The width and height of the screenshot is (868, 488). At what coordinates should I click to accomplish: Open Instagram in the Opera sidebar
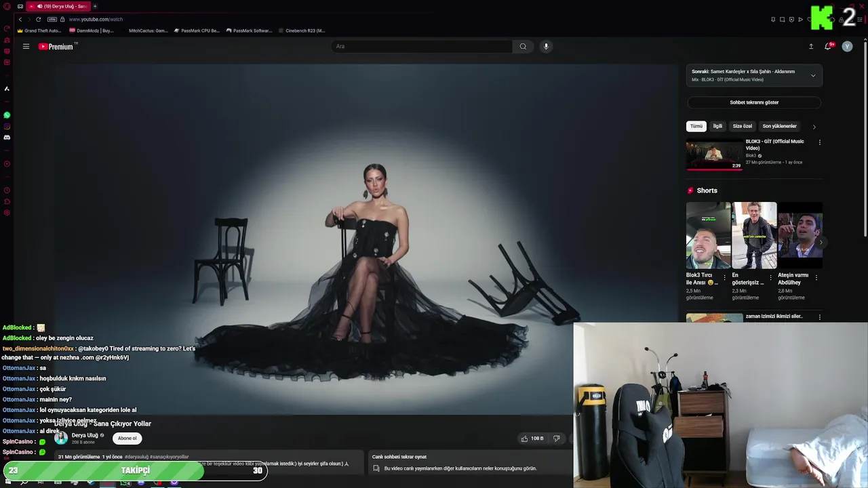point(7,127)
